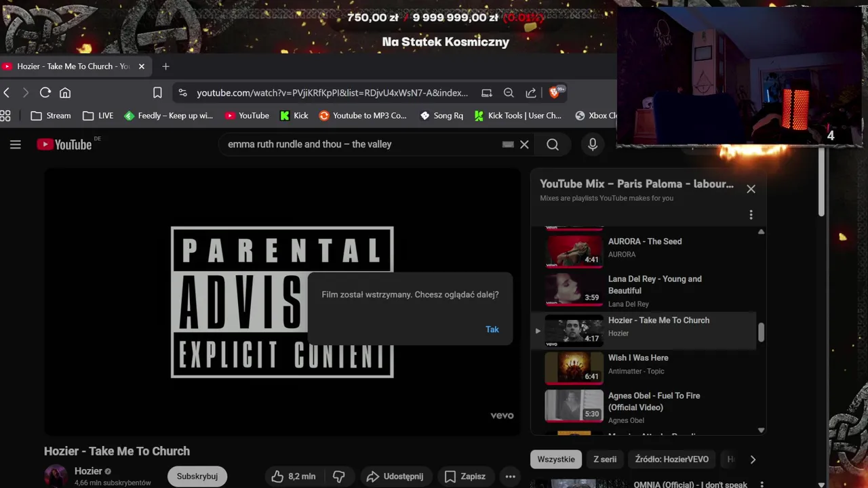Open the on-screen keyboard icon in search
868x488 pixels.
coord(508,144)
